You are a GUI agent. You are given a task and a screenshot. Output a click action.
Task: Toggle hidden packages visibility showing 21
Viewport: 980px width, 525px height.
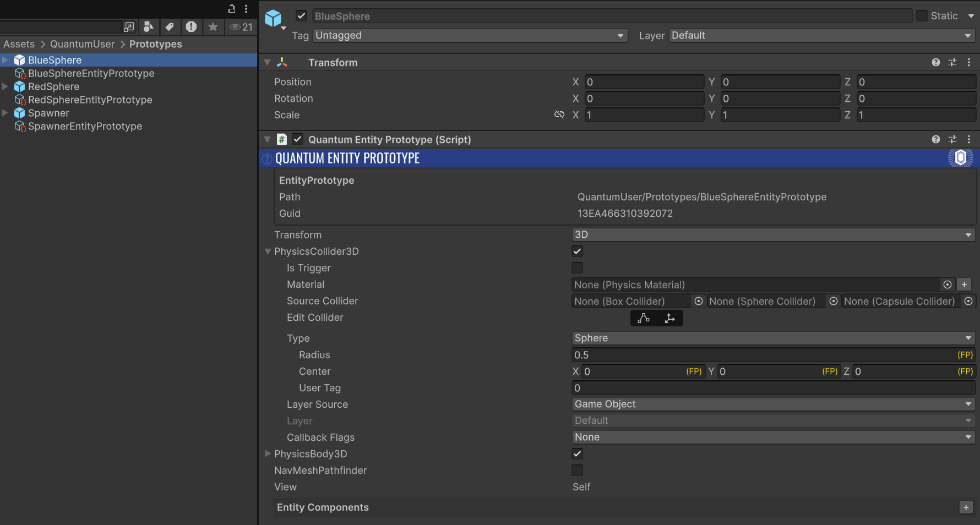click(241, 27)
